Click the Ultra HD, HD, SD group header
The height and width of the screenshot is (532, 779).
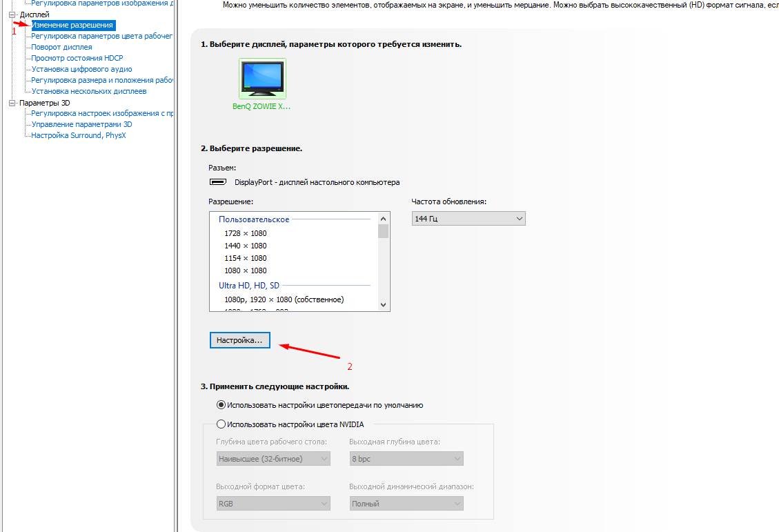[249, 286]
